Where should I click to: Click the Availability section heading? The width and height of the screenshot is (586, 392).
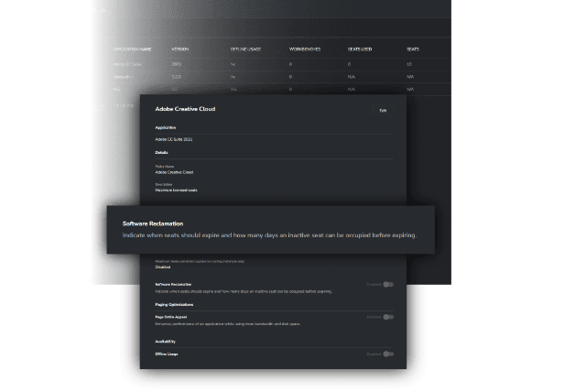tap(165, 342)
